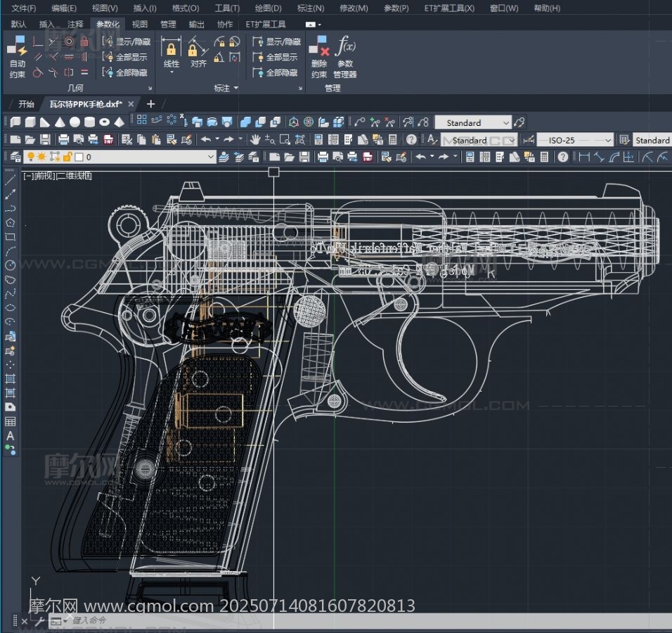Image resolution: width=672 pixels, height=633 pixels.
Task: Toggle the layer lock padlock icon
Action: (x=67, y=157)
